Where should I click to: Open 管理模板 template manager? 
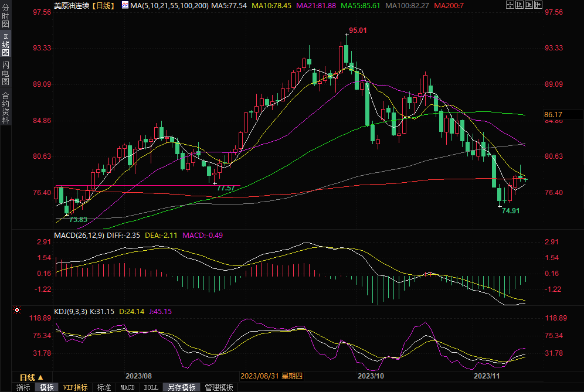click(x=219, y=387)
